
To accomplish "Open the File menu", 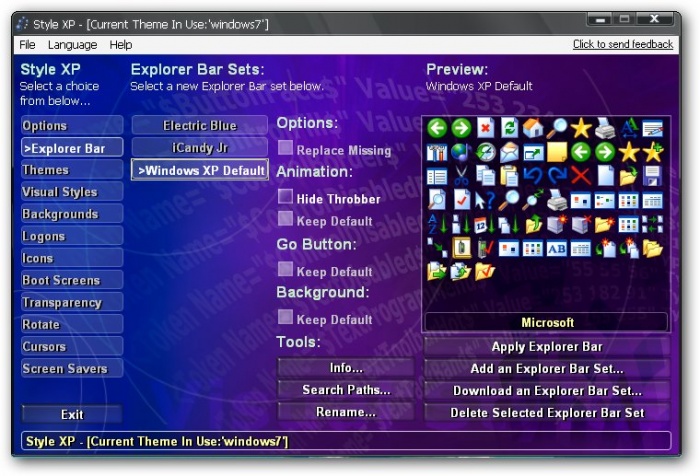I will [27, 45].
